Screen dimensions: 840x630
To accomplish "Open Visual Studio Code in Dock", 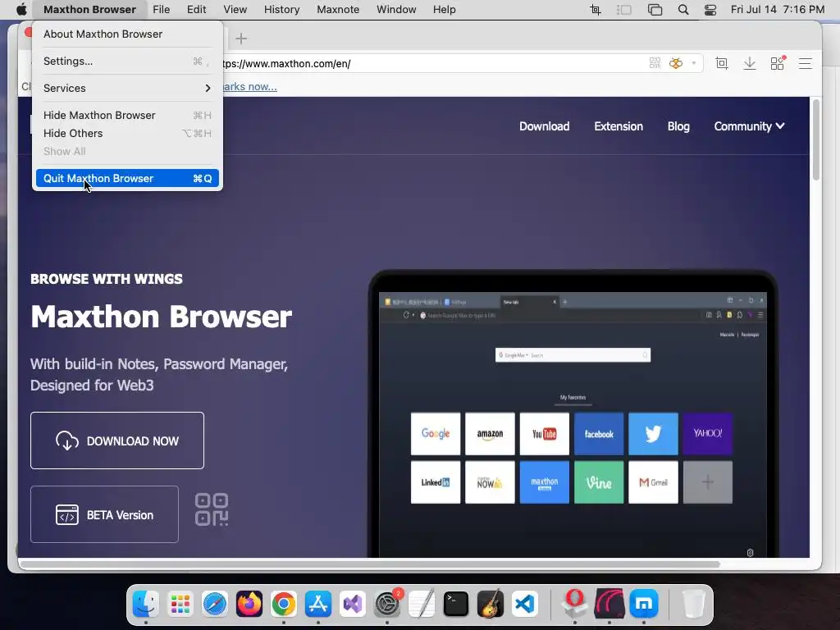I will point(525,605).
